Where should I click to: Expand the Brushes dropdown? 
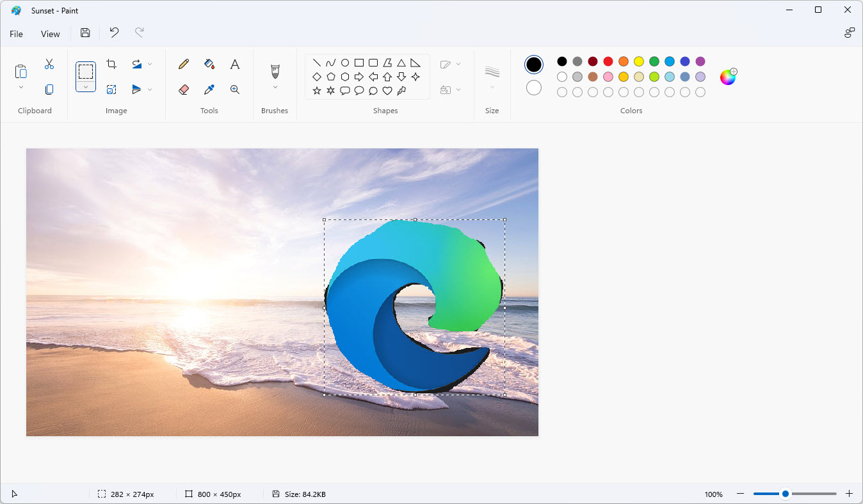tap(275, 88)
